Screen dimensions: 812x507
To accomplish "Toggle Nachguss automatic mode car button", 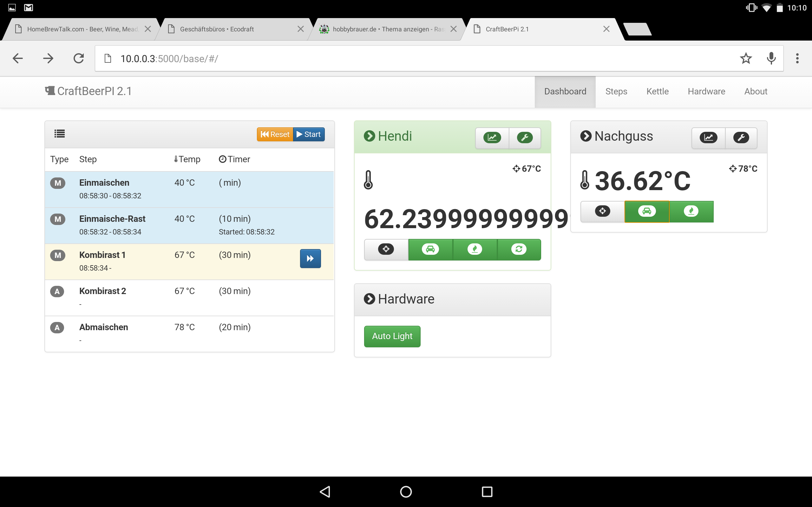I will point(646,211).
